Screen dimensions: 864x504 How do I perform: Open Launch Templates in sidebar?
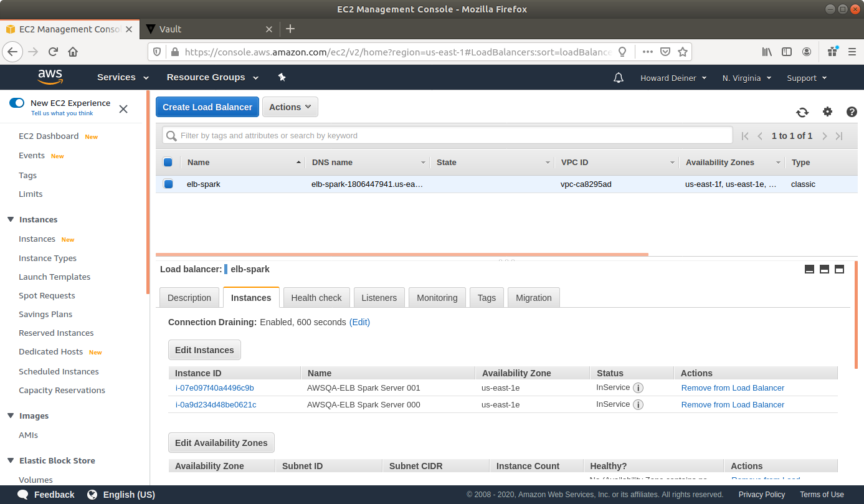[55, 277]
